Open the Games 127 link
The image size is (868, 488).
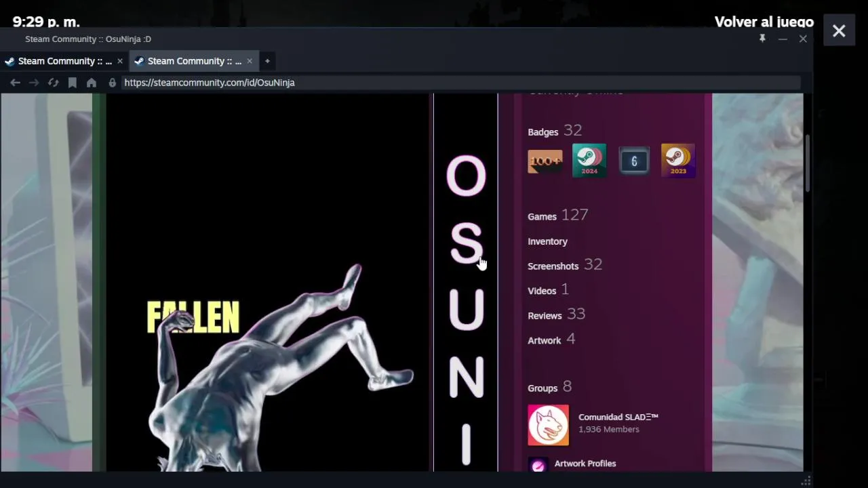558,216
